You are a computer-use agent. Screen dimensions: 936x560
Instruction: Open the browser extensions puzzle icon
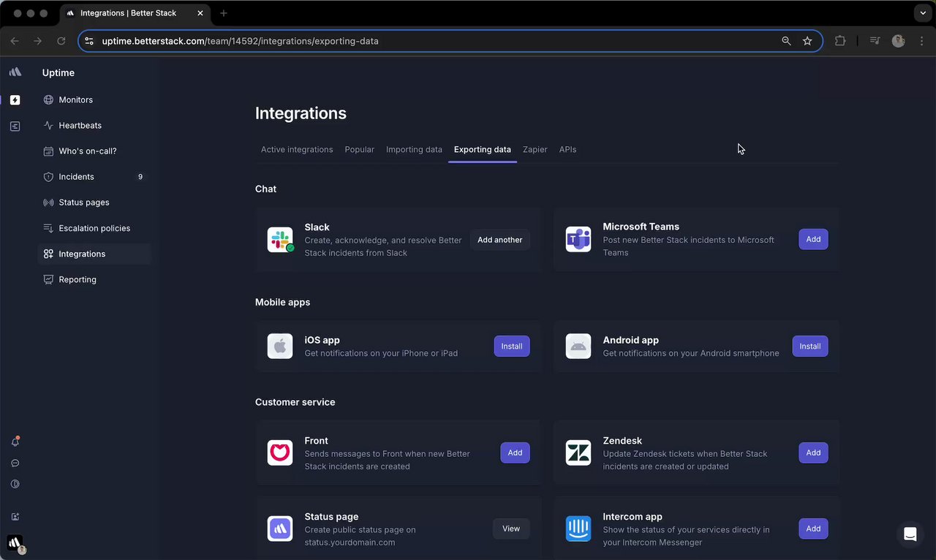[840, 41]
